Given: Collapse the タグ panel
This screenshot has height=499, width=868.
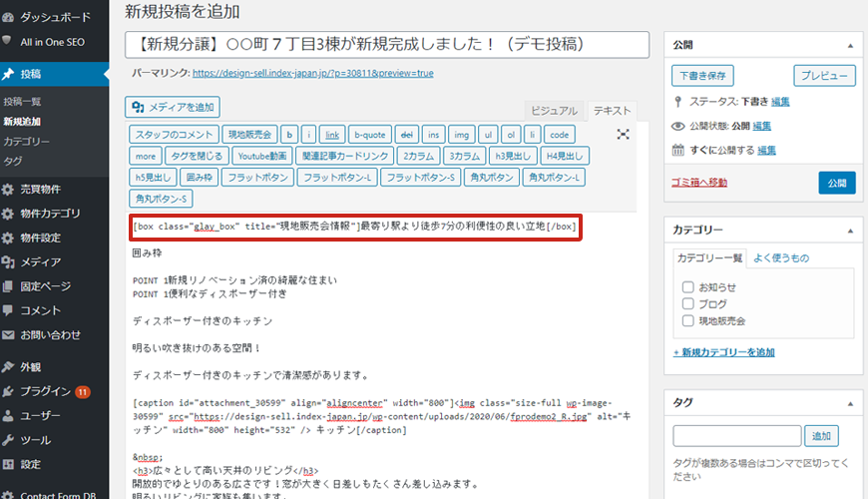Looking at the screenshot, I should click(850, 402).
